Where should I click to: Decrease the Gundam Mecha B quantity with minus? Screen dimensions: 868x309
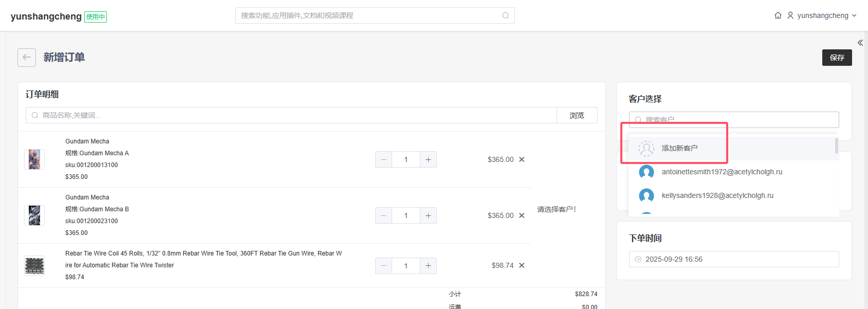tap(383, 215)
